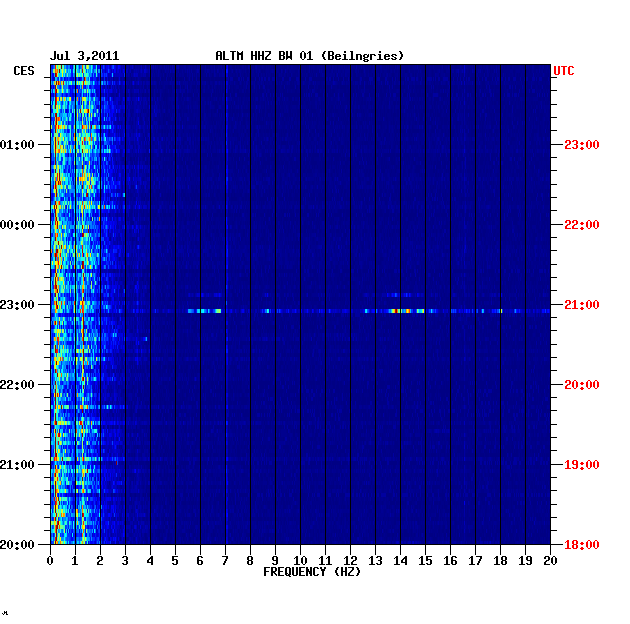630x624 pixels.
Task: Click the black CES 20:00 time label
Action: (17, 545)
